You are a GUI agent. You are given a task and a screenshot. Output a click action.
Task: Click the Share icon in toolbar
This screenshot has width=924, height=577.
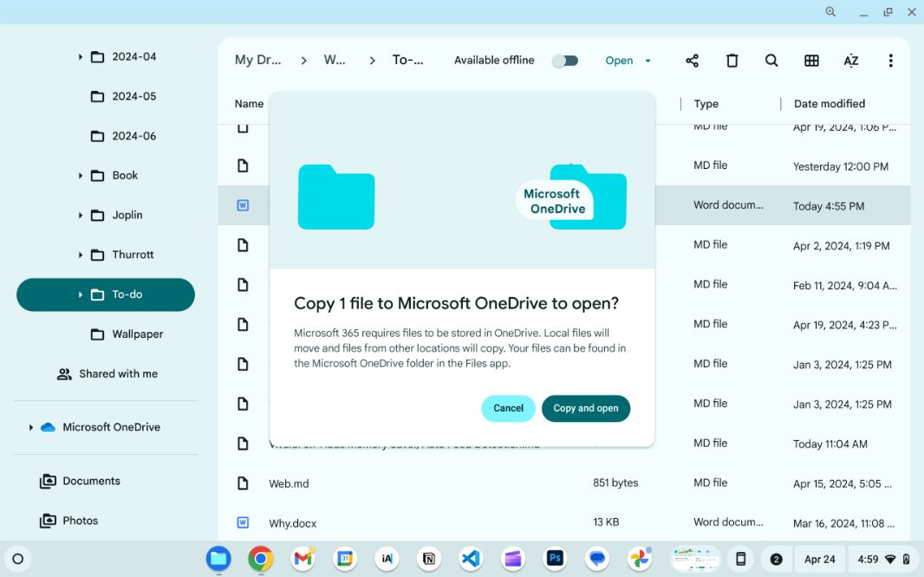(692, 61)
